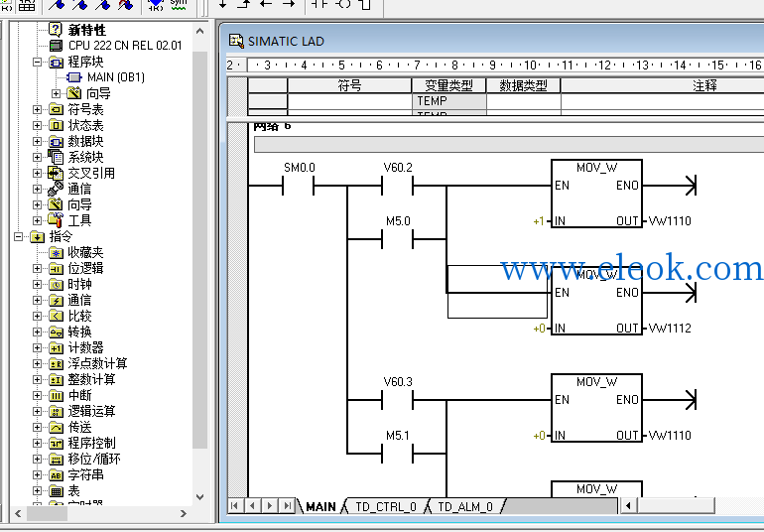The height and width of the screenshot is (532, 764).
Task: Jump to the first tab with the navigation arrow
Action: coord(234,505)
